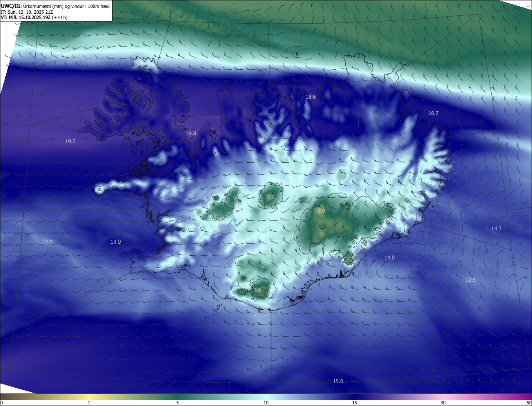
Task: Click the 14.9 value on the map
Action: 116,242
